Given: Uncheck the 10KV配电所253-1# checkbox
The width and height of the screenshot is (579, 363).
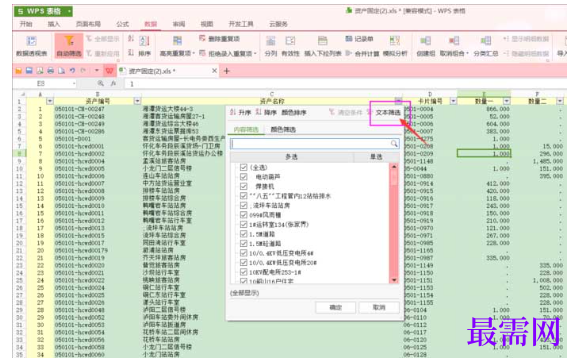Looking at the screenshot, I should 243,272.
